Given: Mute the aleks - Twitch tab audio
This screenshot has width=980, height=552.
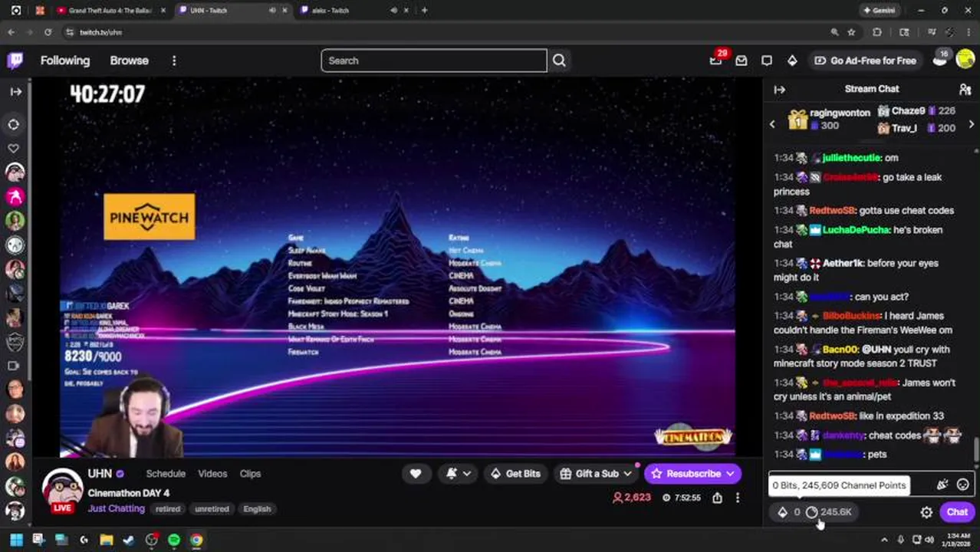Looking at the screenshot, I should (394, 11).
